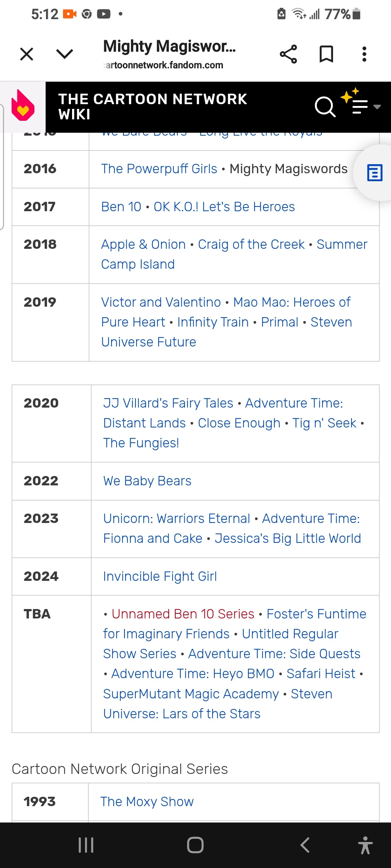Open The Moxy Show link
The width and height of the screenshot is (391, 868).
pyautogui.click(x=147, y=802)
